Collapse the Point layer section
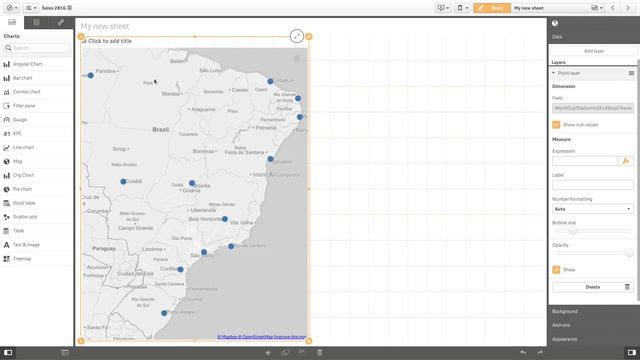Viewport: 640px width, 360px height. [553, 73]
